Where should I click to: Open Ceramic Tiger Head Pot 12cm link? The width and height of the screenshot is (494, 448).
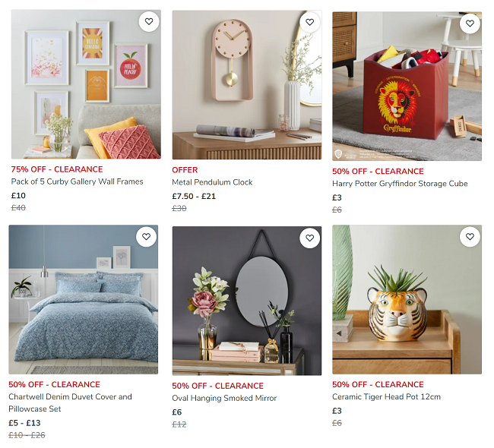click(x=386, y=396)
